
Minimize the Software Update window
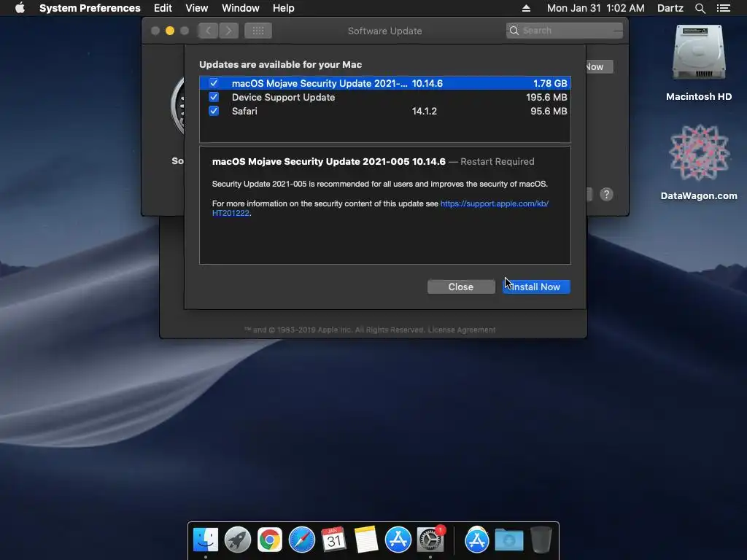[x=169, y=31]
